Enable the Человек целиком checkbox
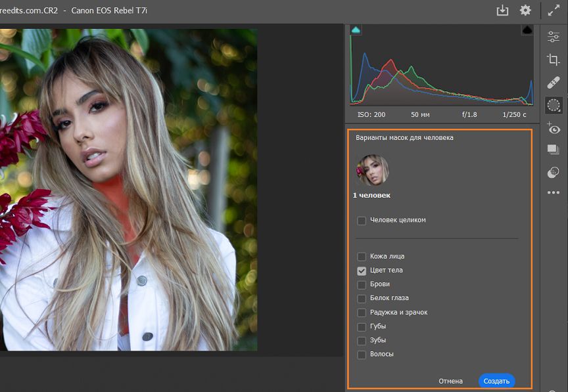 pyautogui.click(x=362, y=221)
